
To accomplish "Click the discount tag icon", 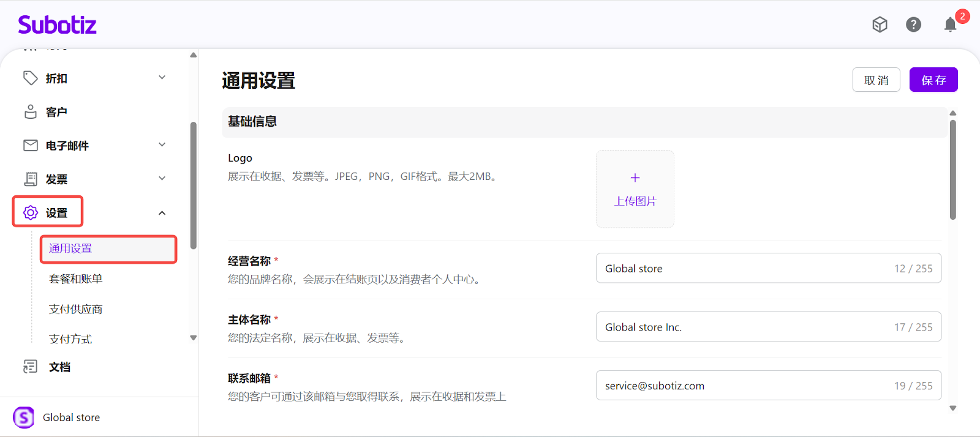I will [x=30, y=78].
